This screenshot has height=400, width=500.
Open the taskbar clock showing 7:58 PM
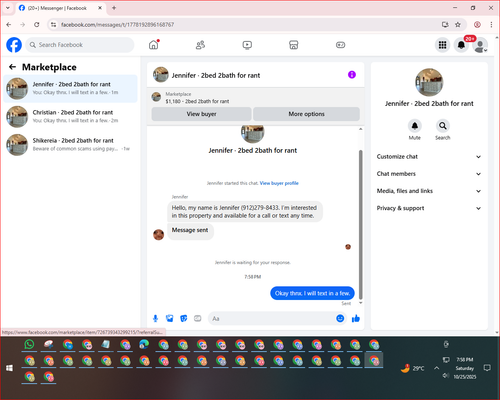(x=465, y=368)
